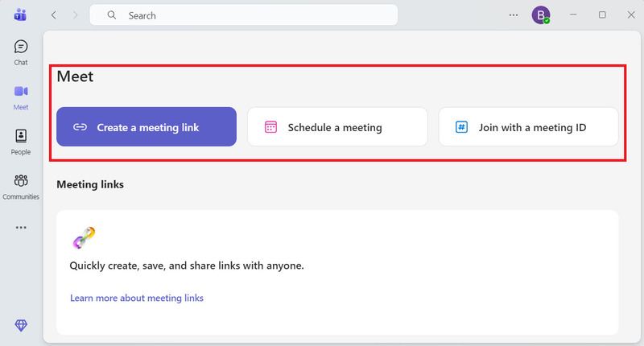Image resolution: width=644 pixels, height=346 pixels.
Task: Click Create a meeting link button
Action: pyautogui.click(x=147, y=127)
